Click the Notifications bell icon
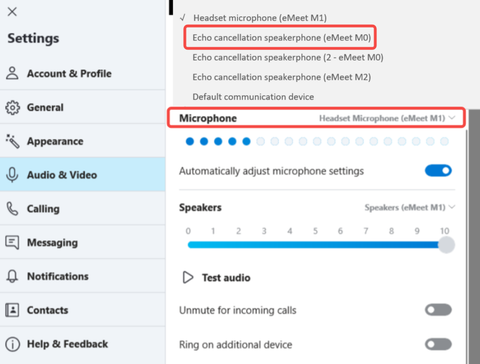 pos(12,276)
